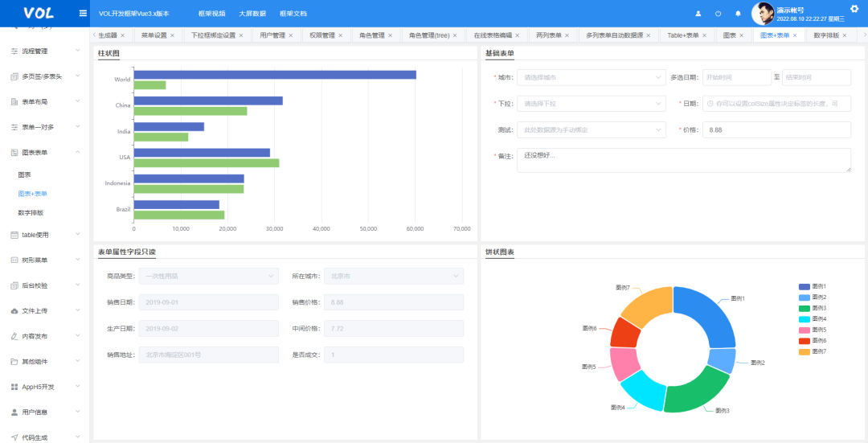Toggle 图例3 legend entry visibility
The width and height of the screenshot is (868, 443).
coord(812,308)
